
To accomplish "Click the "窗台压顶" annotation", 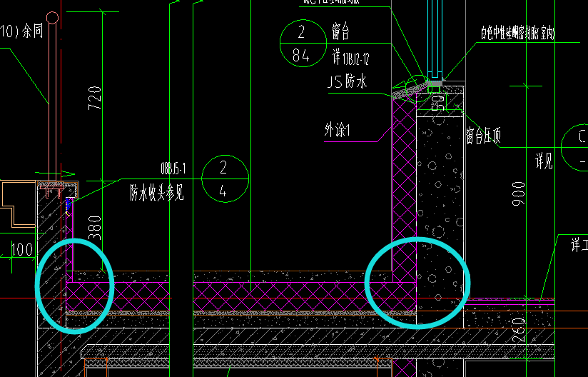I will click(x=483, y=136).
